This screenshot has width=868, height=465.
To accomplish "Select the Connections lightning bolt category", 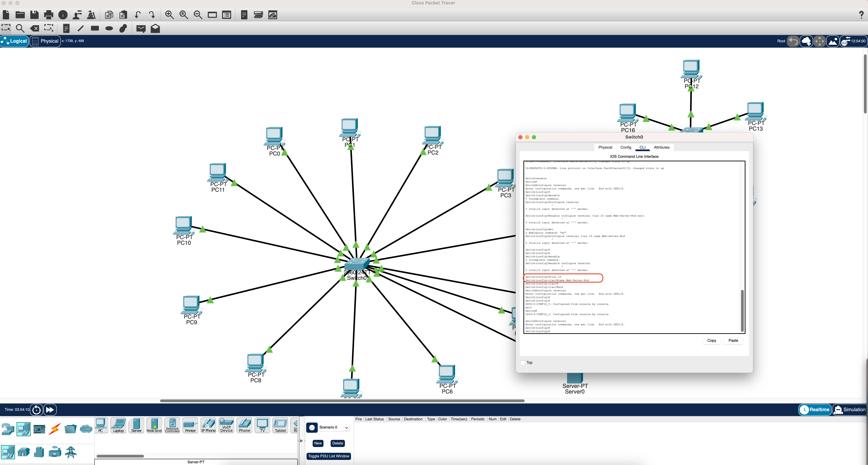I will [x=55, y=429].
